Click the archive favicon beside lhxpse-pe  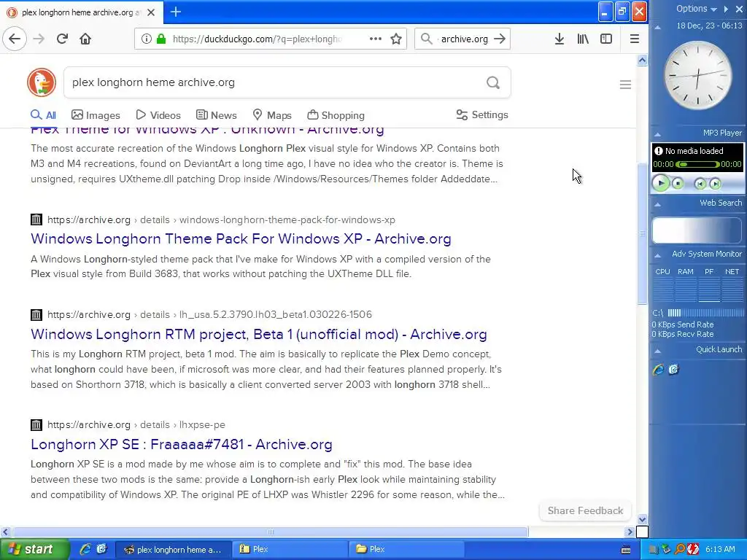pyautogui.click(x=36, y=425)
